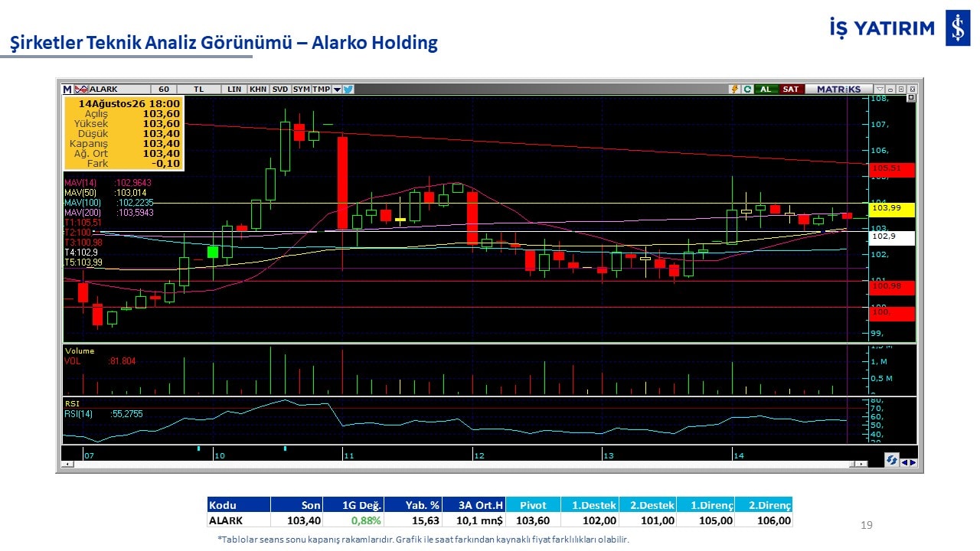980x551 pixels.
Task: Click the ALARK cell in table
Action: (x=239, y=520)
